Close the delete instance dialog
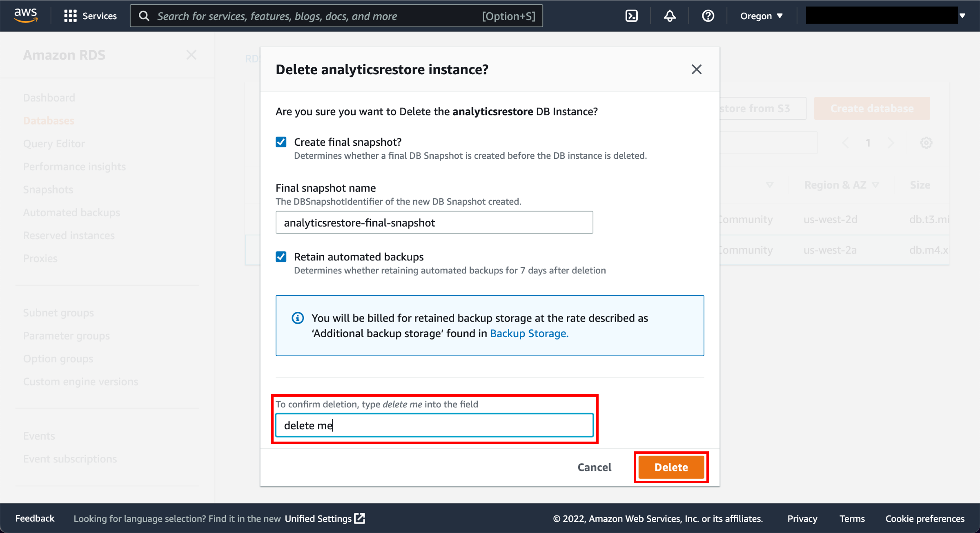Screen dimensions: 980x533 pos(697,69)
